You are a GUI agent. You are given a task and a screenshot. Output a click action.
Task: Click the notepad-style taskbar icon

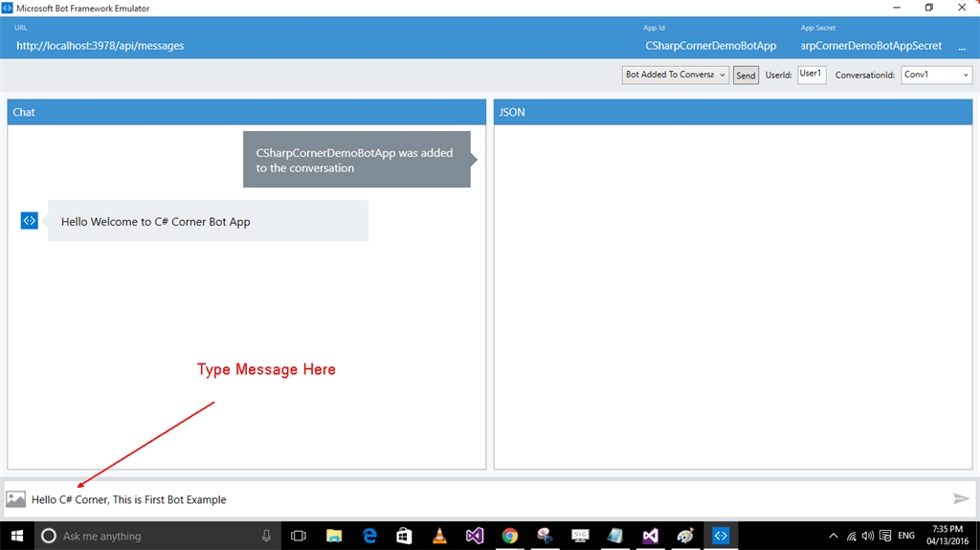point(615,536)
